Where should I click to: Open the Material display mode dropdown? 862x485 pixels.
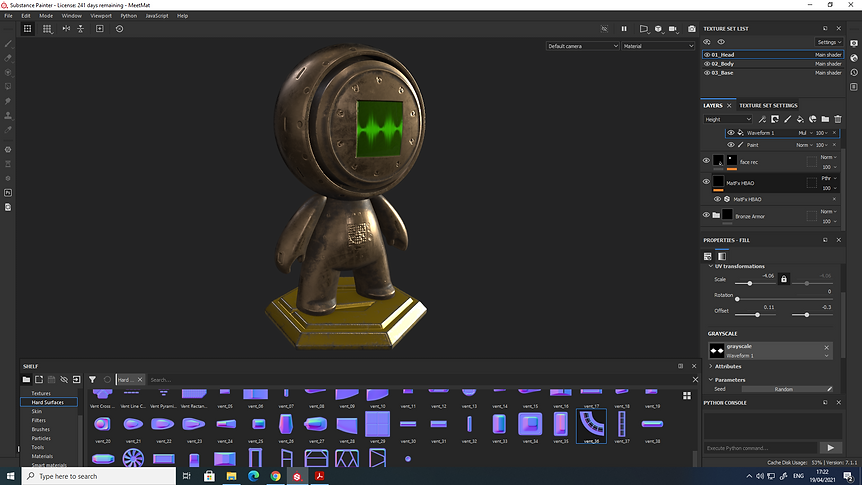tap(658, 46)
